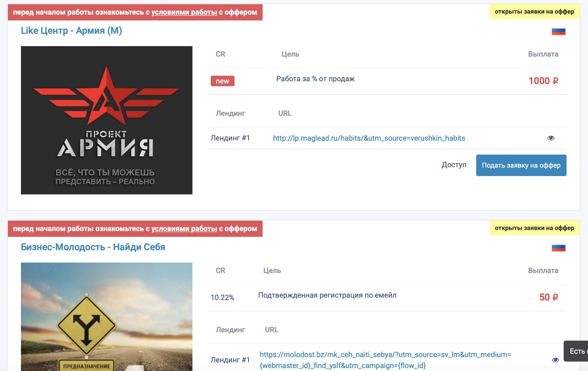Click the red new badge
The height and width of the screenshot is (371, 588).
point(223,81)
